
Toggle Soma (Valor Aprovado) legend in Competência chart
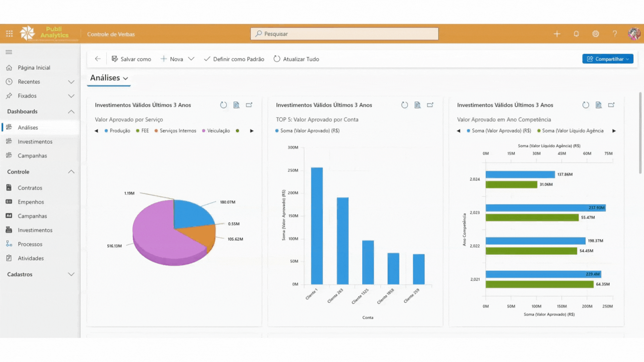(499, 131)
